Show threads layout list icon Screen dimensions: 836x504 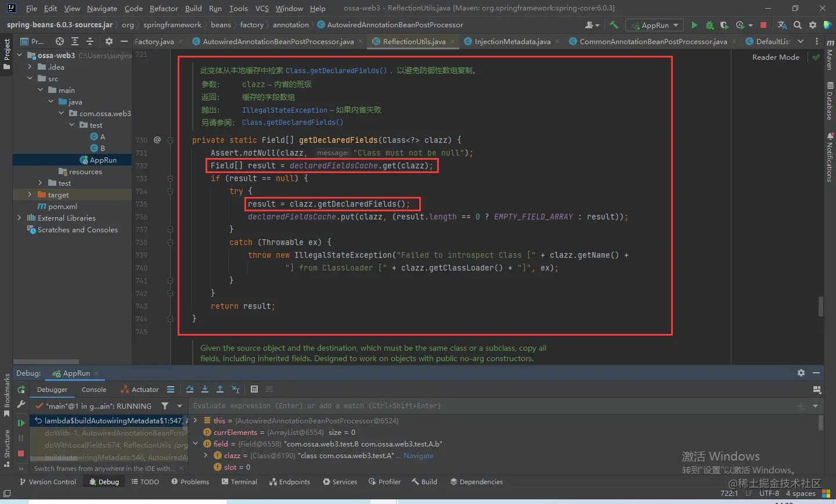coord(171,389)
